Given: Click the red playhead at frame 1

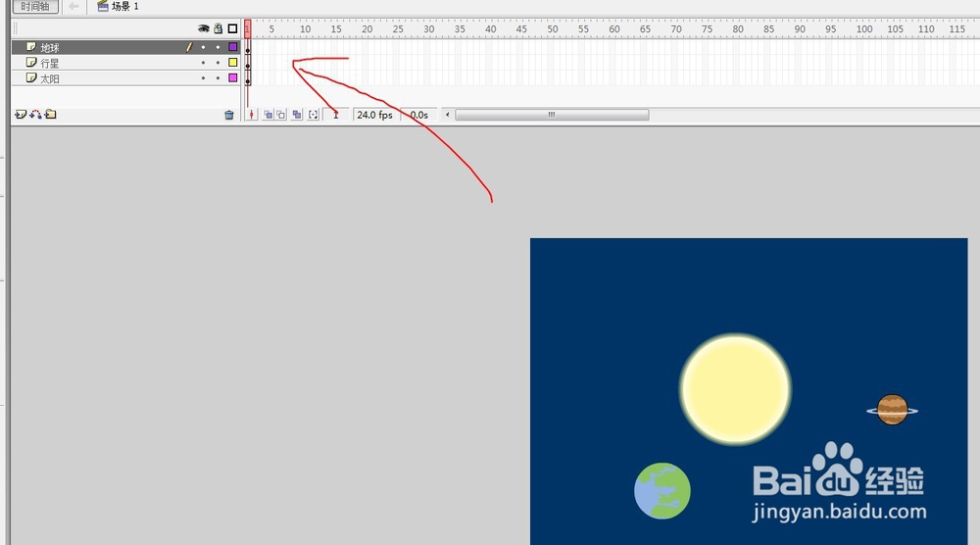Looking at the screenshot, I should (248, 28).
